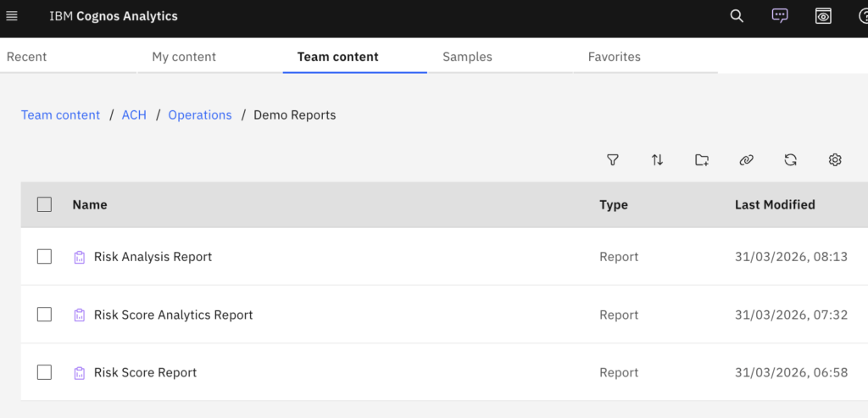This screenshot has width=868, height=418.
Task: Switch to the My content tab
Action: pyautogui.click(x=184, y=57)
